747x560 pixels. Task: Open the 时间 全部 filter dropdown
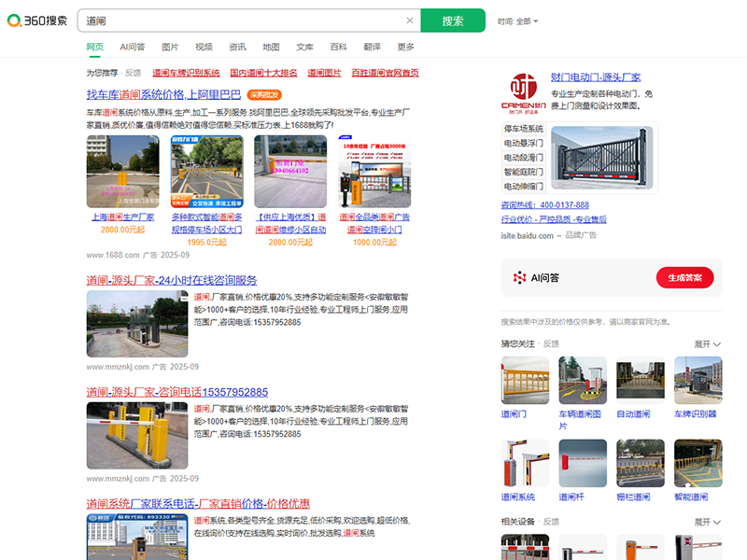point(518,21)
